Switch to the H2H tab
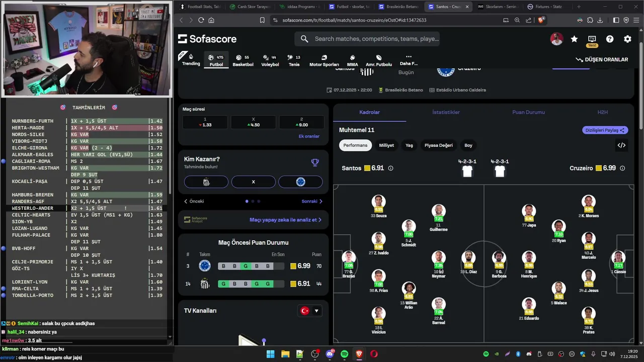This screenshot has width=644, height=362. point(602,112)
